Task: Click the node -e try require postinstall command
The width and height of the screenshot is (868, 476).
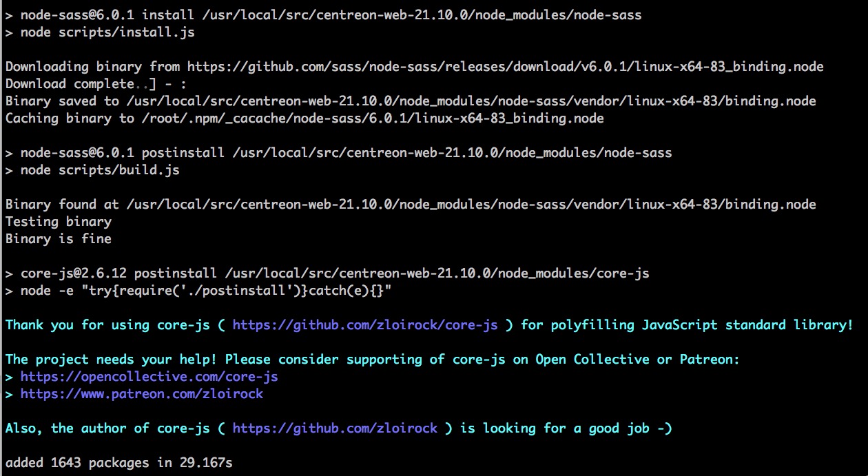Action: (x=198, y=291)
